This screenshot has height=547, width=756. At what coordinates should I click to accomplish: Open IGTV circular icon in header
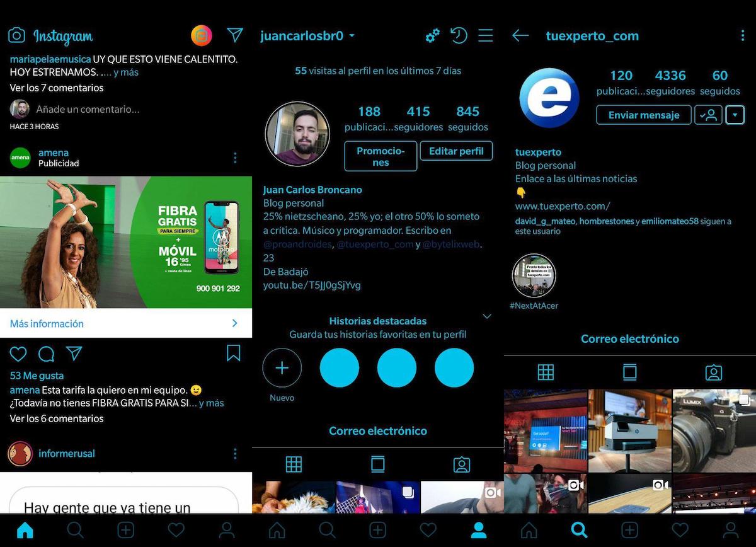click(x=202, y=36)
